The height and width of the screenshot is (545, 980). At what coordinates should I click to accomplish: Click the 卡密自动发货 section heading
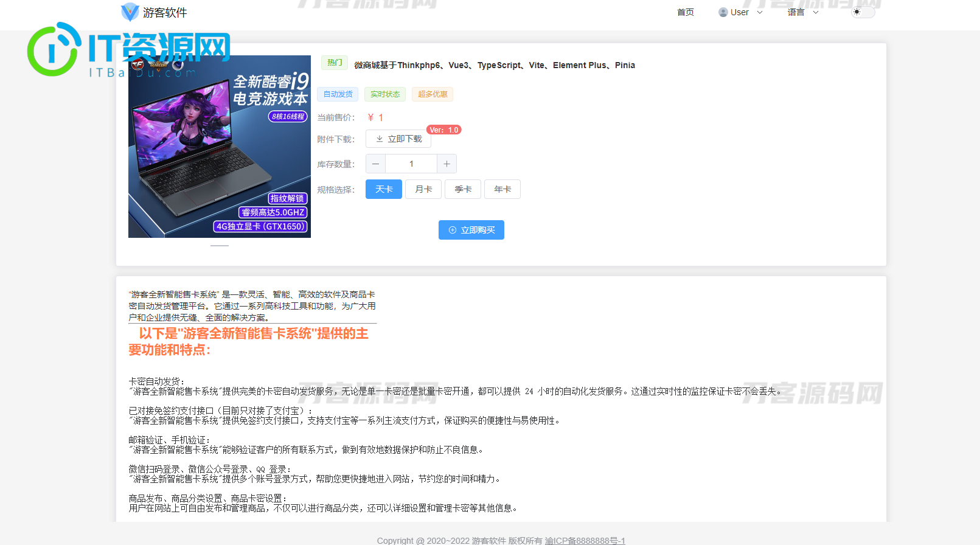pyautogui.click(x=156, y=381)
